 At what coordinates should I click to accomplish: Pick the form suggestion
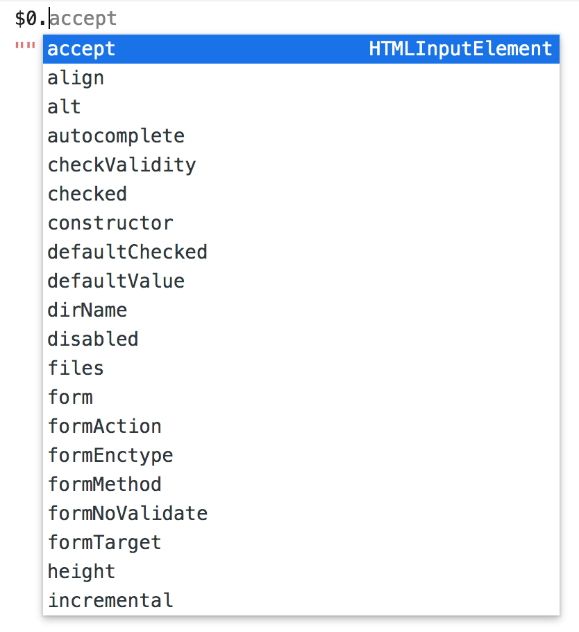(x=301, y=397)
